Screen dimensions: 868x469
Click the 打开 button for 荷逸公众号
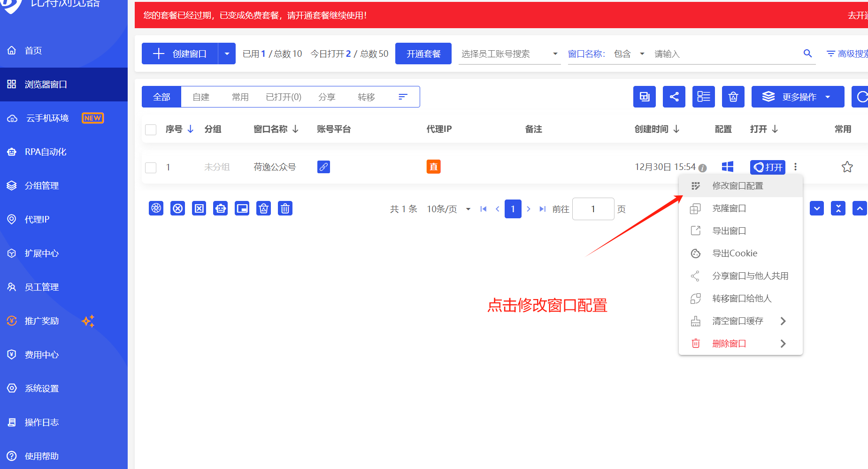[x=768, y=167]
